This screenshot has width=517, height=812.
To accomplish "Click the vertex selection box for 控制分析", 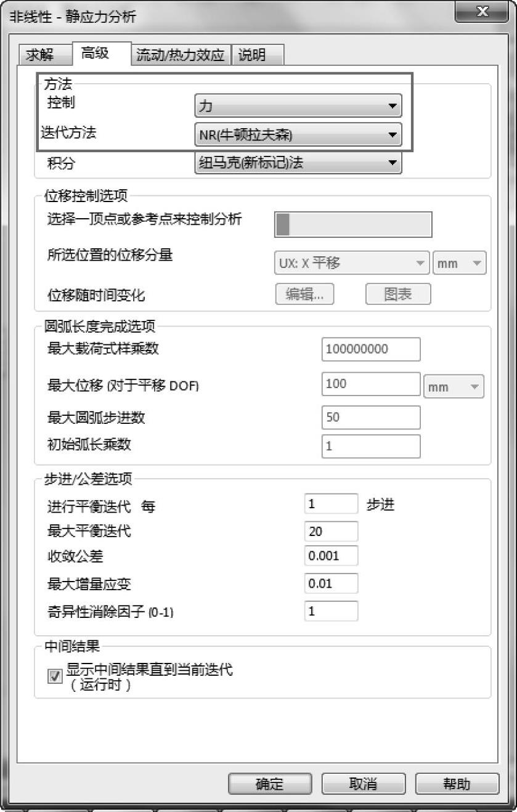I will click(x=353, y=224).
